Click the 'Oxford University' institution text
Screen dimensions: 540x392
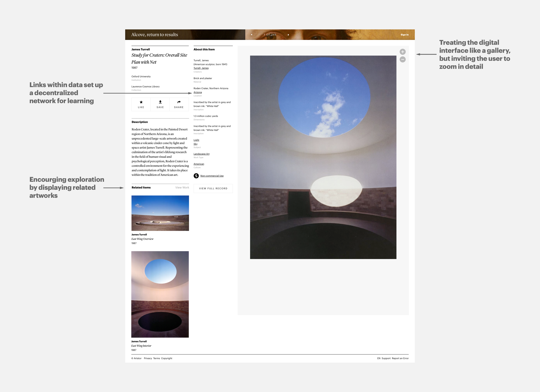click(x=141, y=76)
